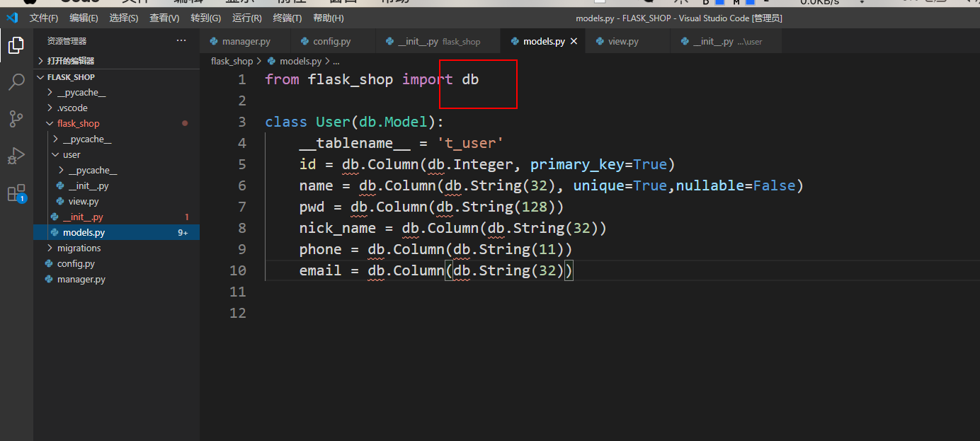Expand the migrations folder

pos(116,248)
